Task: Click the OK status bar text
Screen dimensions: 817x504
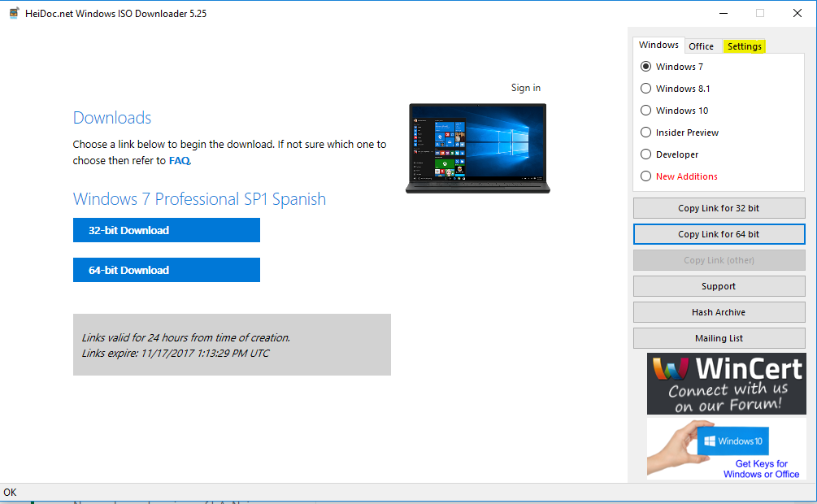Action: click(x=10, y=493)
